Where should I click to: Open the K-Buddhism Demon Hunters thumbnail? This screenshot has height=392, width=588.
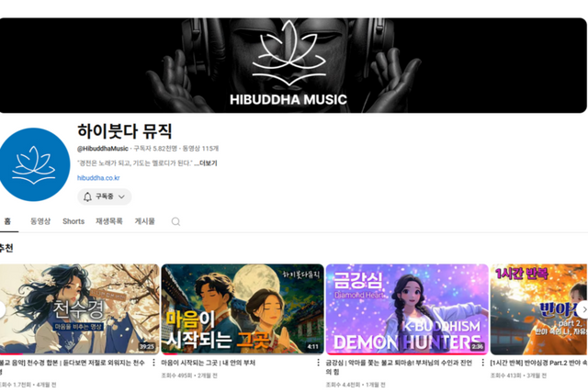click(x=407, y=309)
